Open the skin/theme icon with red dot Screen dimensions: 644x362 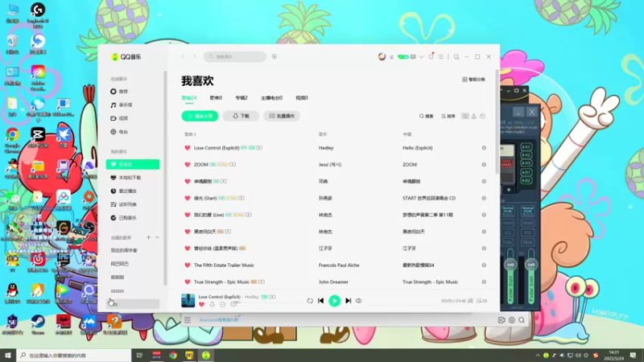click(431, 56)
